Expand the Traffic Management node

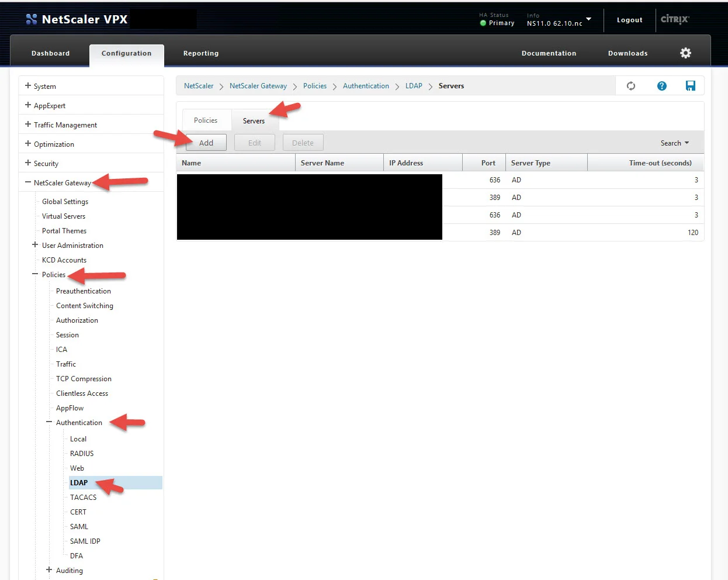tap(27, 125)
